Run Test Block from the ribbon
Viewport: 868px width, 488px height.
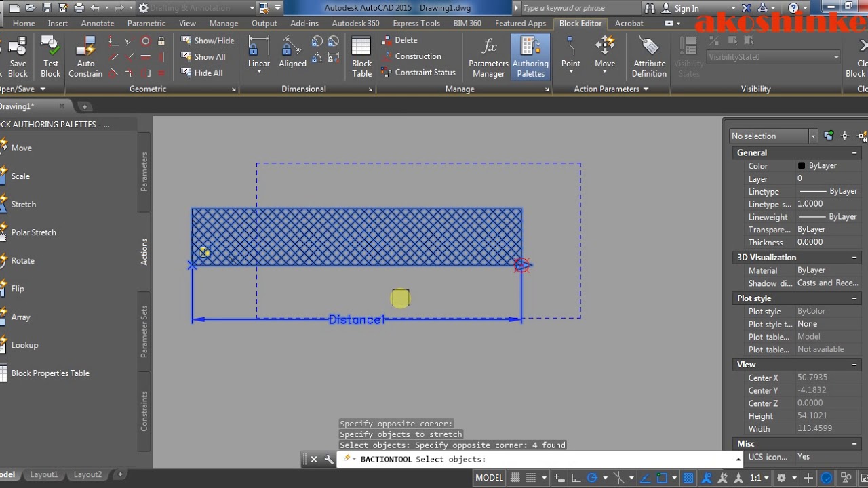click(x=50, y=57)
